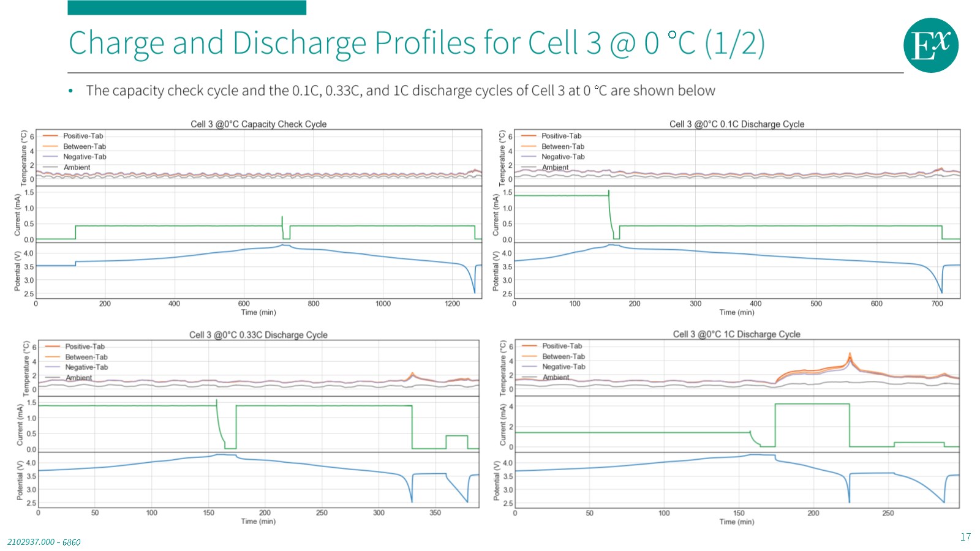
Task: Click the Potential (V) axis label of 0.33C chart
Action: pyautogui.click(x=20, y=481)
